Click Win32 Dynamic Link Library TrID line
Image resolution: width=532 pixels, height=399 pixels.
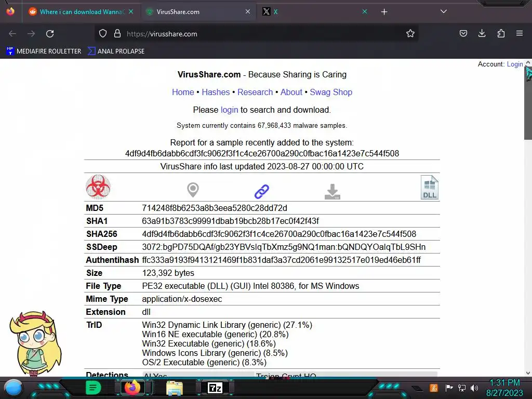click(227, 325)
